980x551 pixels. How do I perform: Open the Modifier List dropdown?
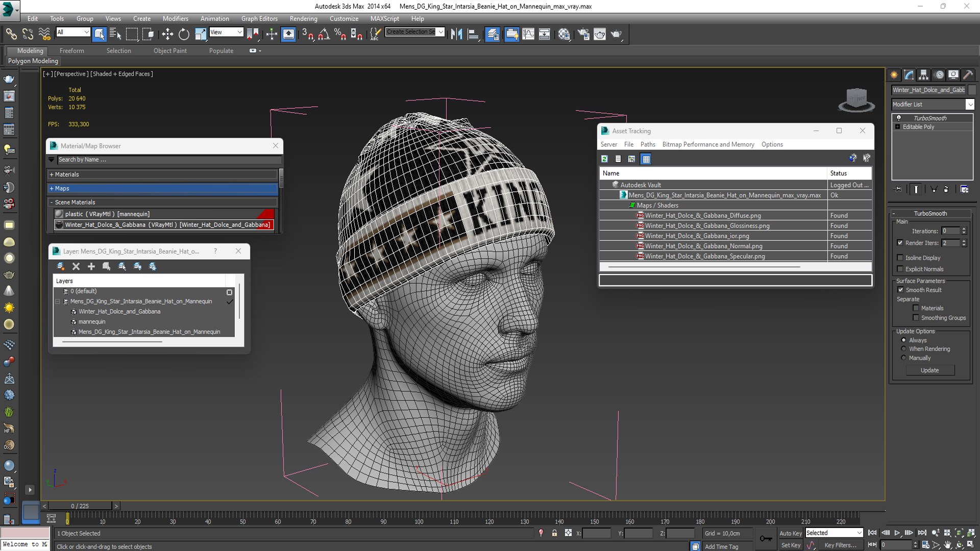pyautogui.click(x=933, y=104)
